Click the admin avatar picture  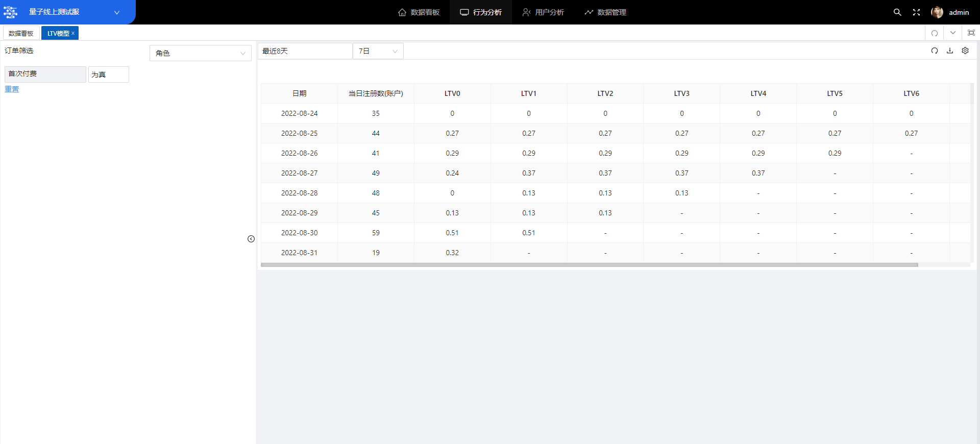pyautogui.click(x=937, y=12)
